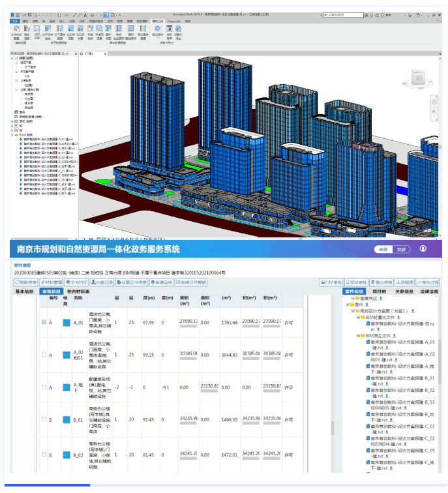Click the print icon in Revit quick access toolbar
The height and width of the screenshot is (493, 448).
59,15
